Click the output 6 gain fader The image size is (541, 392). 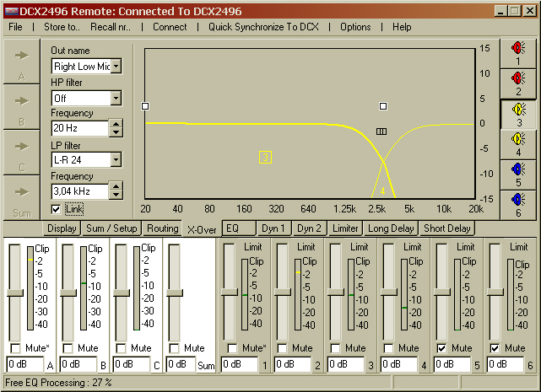point(495,292)
